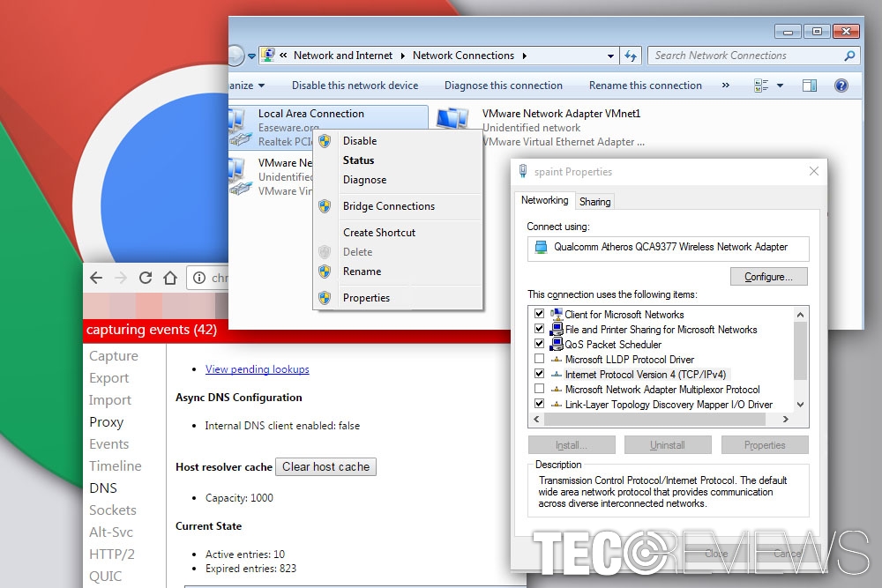Toggle Internet Protocol Version 4 checkbox
Screen dimensions: 882x588
pyautogui.click(x=540, y=373)
